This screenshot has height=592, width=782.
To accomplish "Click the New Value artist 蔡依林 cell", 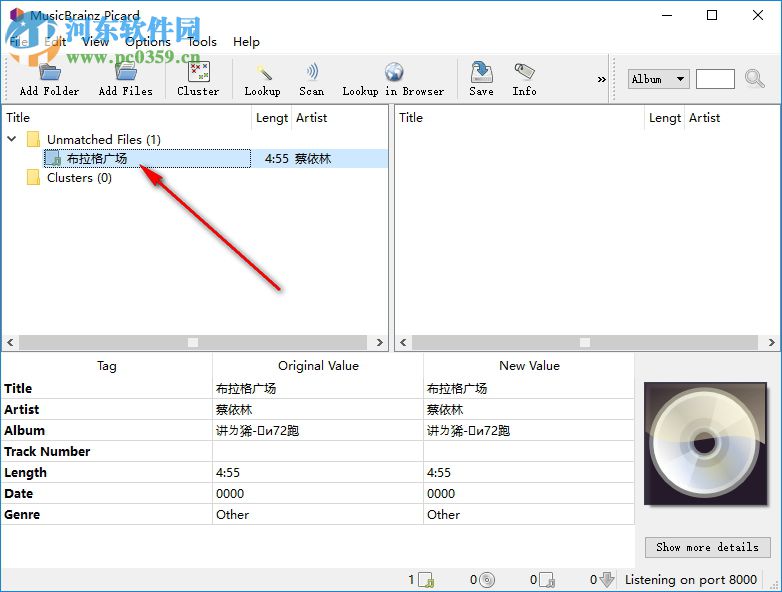I will pyautogui.click(x=529, y=409).
